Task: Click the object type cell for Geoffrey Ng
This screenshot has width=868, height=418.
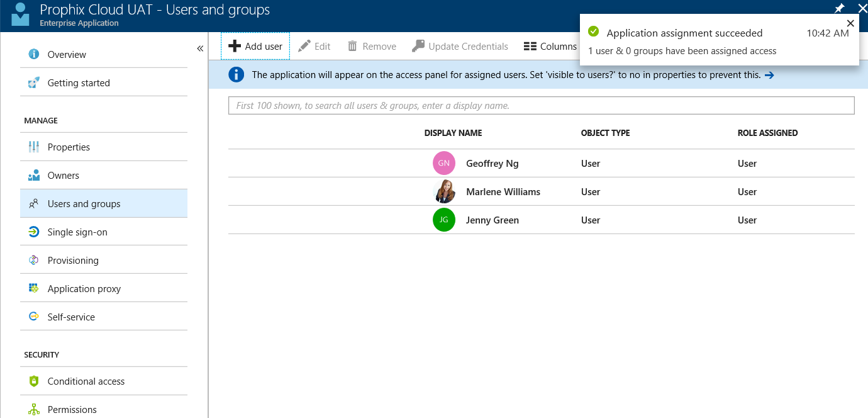Action: click(591, 163)
